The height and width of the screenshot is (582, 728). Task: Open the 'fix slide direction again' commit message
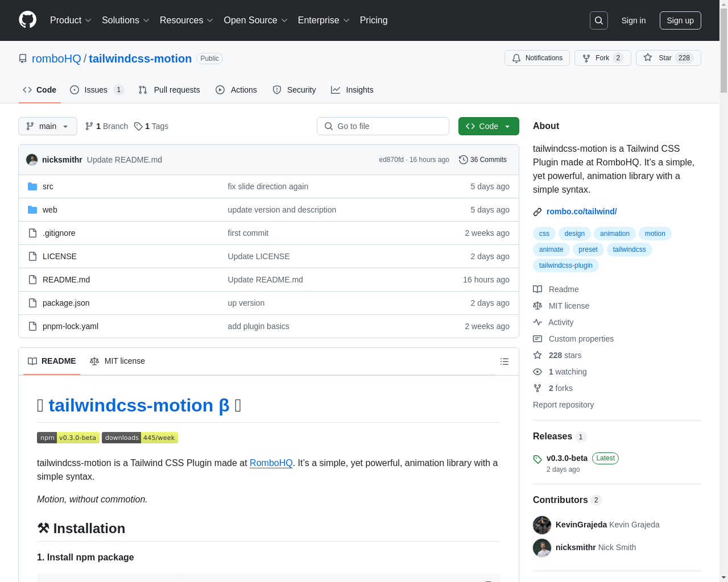(x=268, y=186)
